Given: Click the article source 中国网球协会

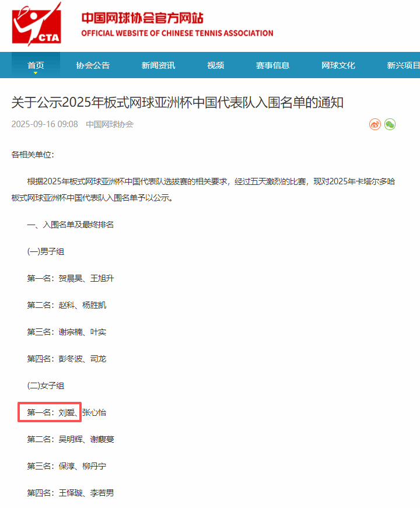Looking at the screenshot, I should pos(110,125).
